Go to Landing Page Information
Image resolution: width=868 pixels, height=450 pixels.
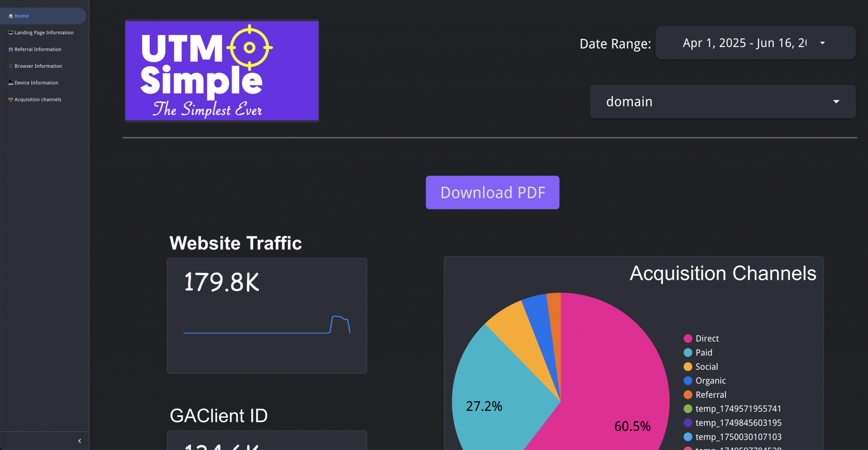pos(43,33)
